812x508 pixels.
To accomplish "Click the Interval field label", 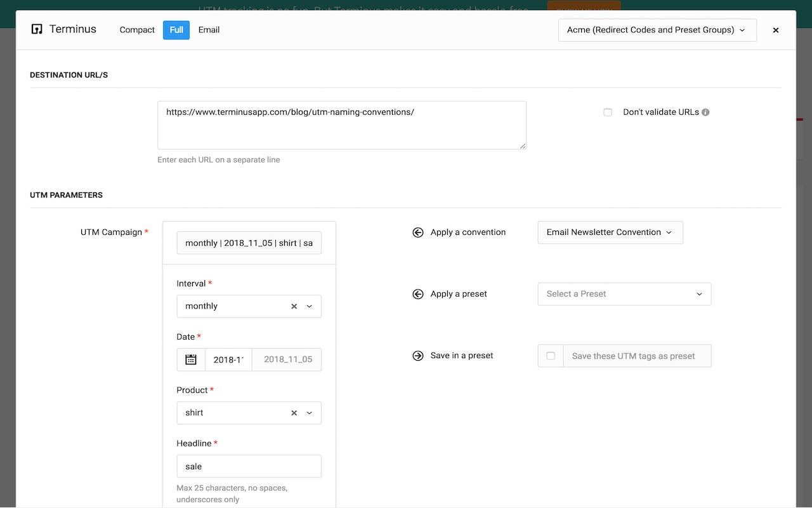I will (x=191, y=283).
